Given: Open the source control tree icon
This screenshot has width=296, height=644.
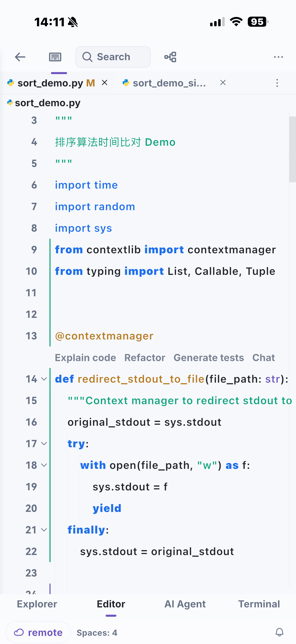Looking at the screenshot, I should point(170,57).
